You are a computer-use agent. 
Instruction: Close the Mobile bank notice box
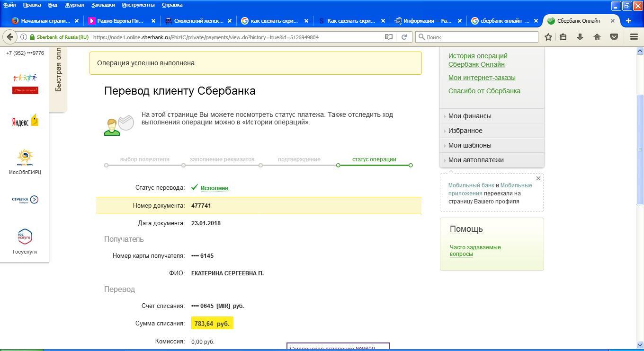click(538, 178)
